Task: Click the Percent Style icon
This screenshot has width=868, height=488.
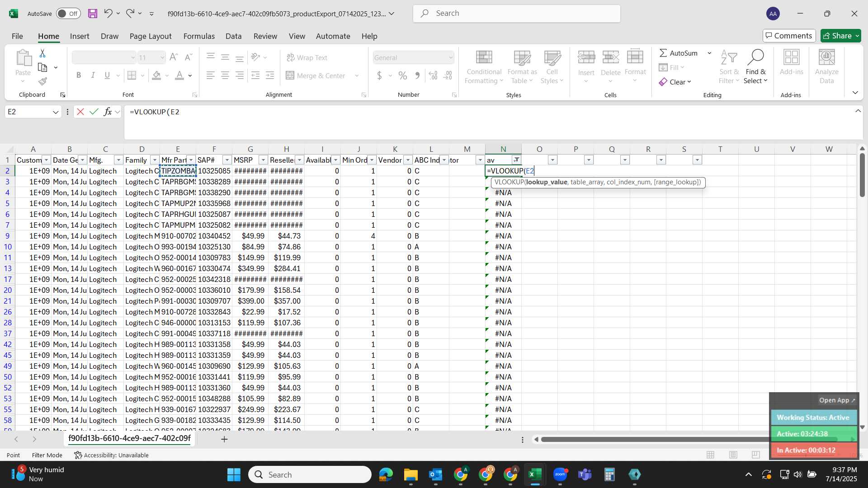Action: [x=403, y=75]
